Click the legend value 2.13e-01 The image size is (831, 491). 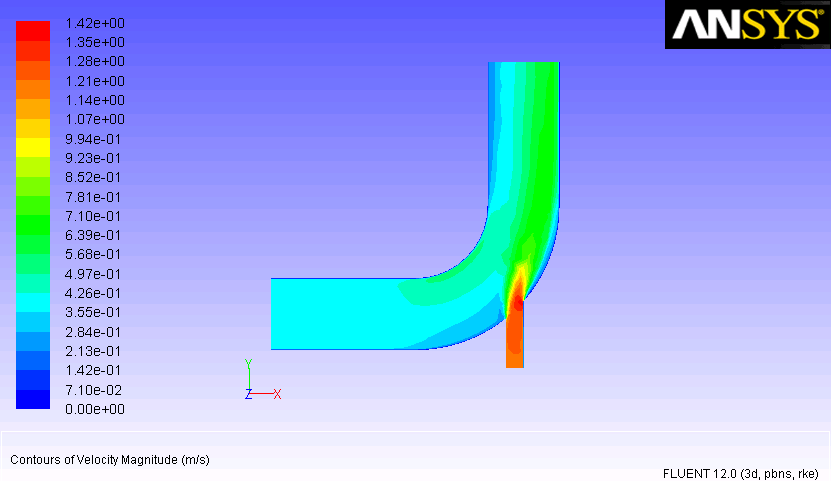click(93, 351)
